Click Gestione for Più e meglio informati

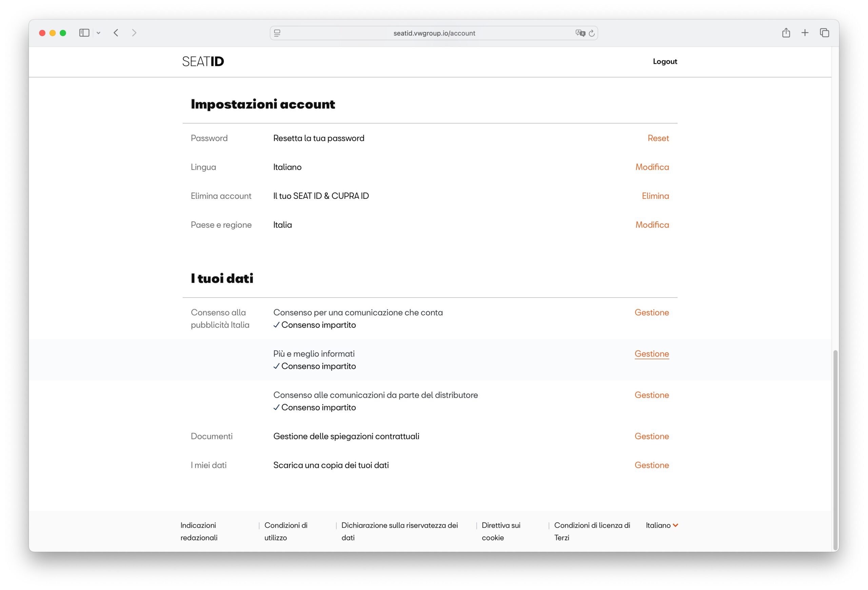[x=651, y=354]
